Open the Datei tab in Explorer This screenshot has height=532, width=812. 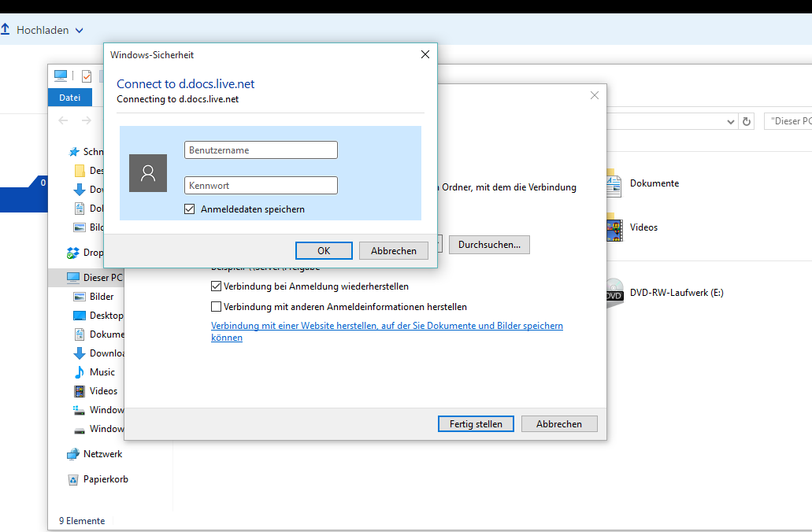[x=70, y=98]
